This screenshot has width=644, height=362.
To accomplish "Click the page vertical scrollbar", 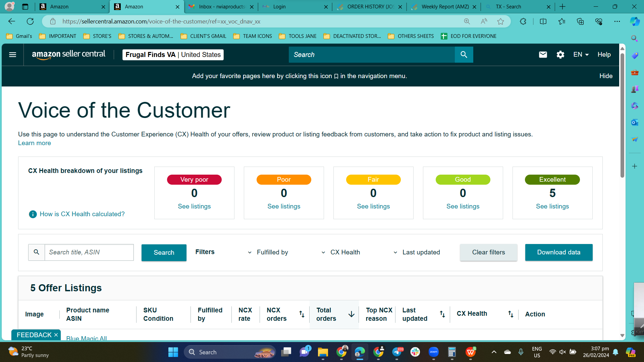I will point(622,116).
